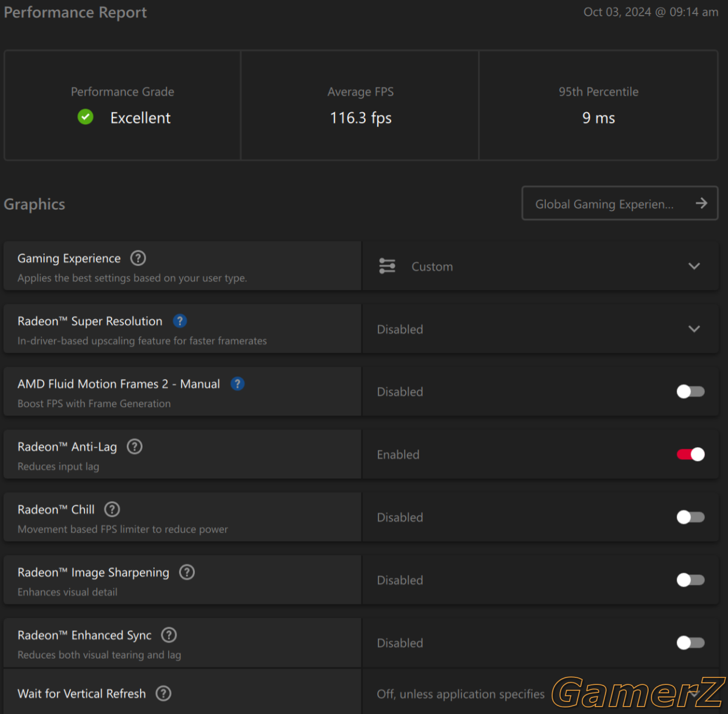Image resolution: width=728 pixels, height=714 pixels.
Task: Click the Gaming Experience label
Action: (x=69, y=258)
